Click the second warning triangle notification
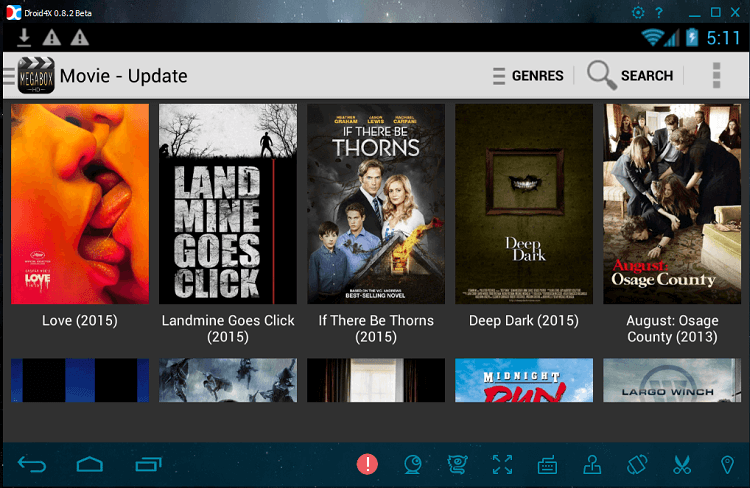Image resolution: width=750 pixels, height=488 pixels. click(79, 37)
